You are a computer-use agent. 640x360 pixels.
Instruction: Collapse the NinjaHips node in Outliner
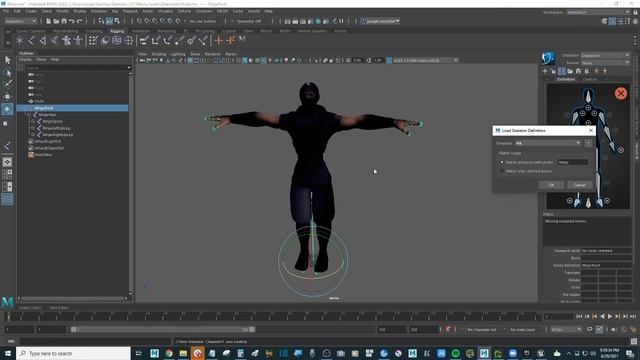(29, 115)
